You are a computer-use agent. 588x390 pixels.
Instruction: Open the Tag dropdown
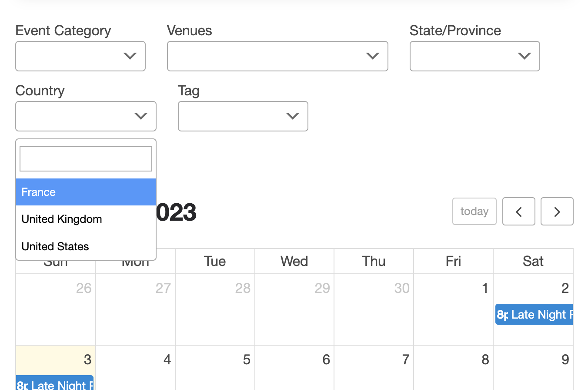coord(243,116)
